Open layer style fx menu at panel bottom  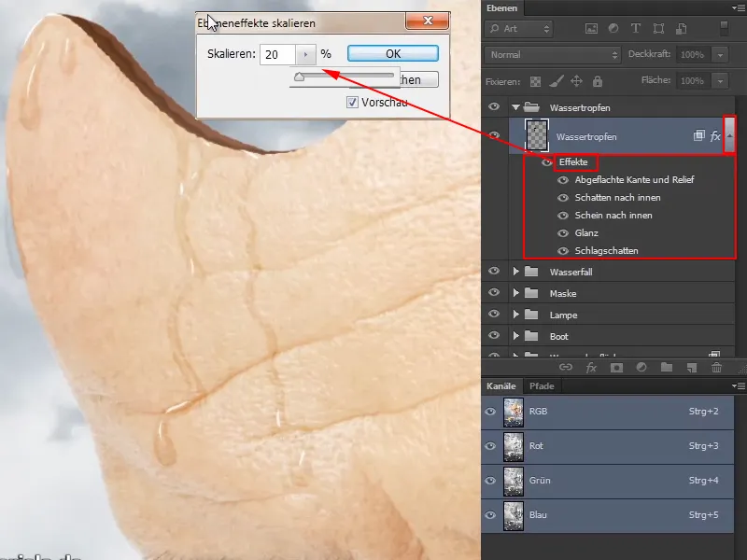(x=591, y=367)
